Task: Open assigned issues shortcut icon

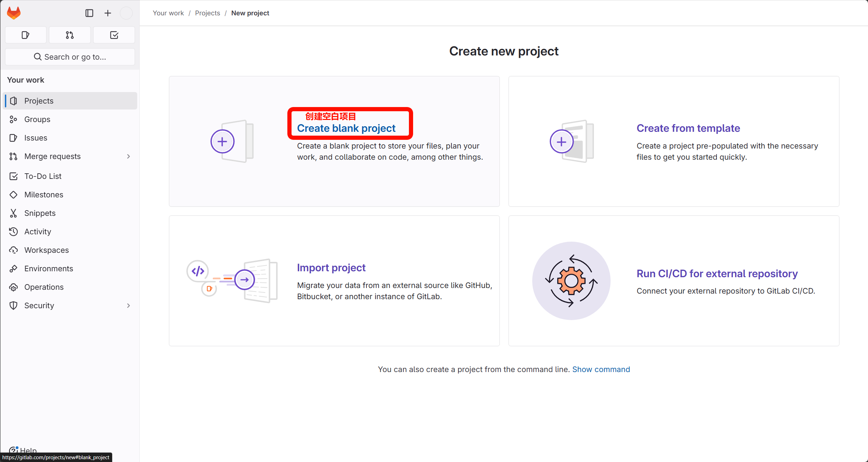Action: (x=25, y=35)
